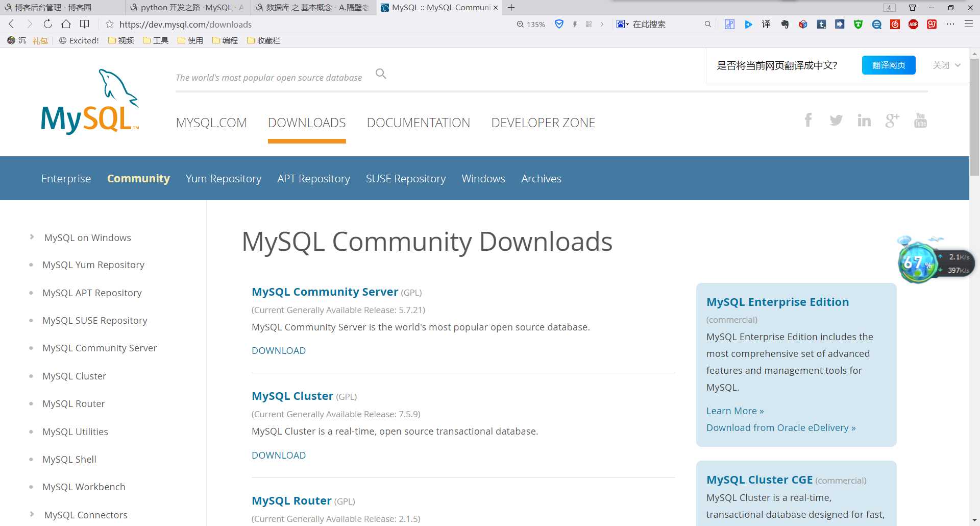Screen dimensions: 980x526
Task: Click Download from Oracle eDelivery link
Action: tap(781, 427)
